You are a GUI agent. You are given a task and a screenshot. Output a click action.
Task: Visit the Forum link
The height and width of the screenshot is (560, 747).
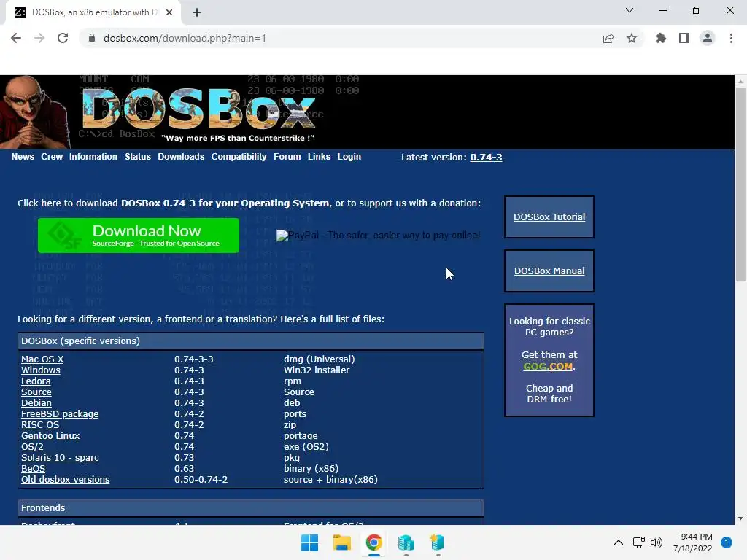tap(287, 157)
